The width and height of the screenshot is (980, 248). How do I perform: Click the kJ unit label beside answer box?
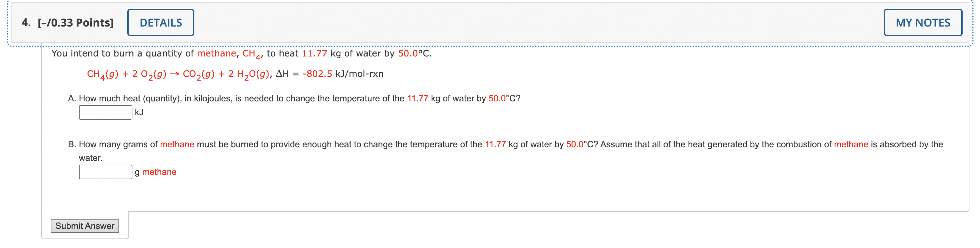(x=139, y=112)
